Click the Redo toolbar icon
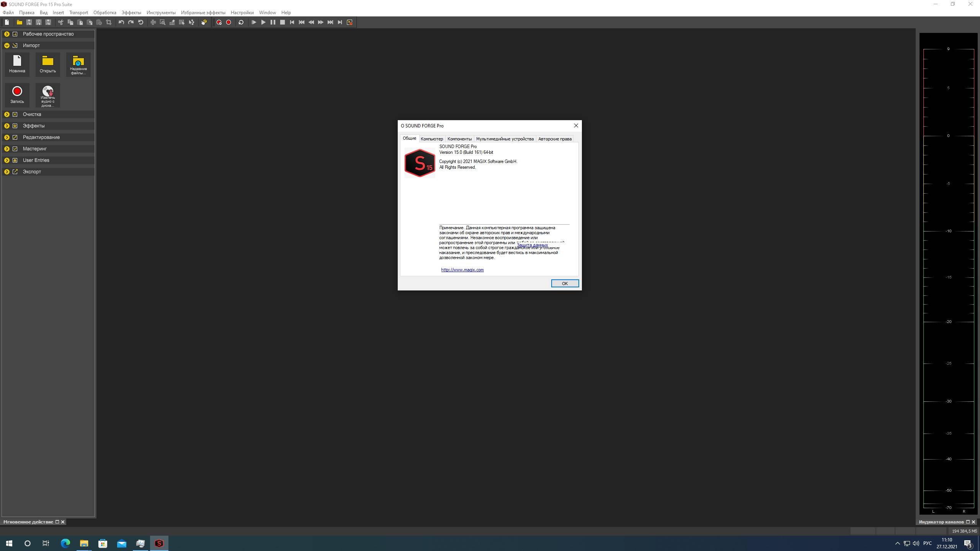Viewport: 980px width, 551px height. click(x=131, y=22)
